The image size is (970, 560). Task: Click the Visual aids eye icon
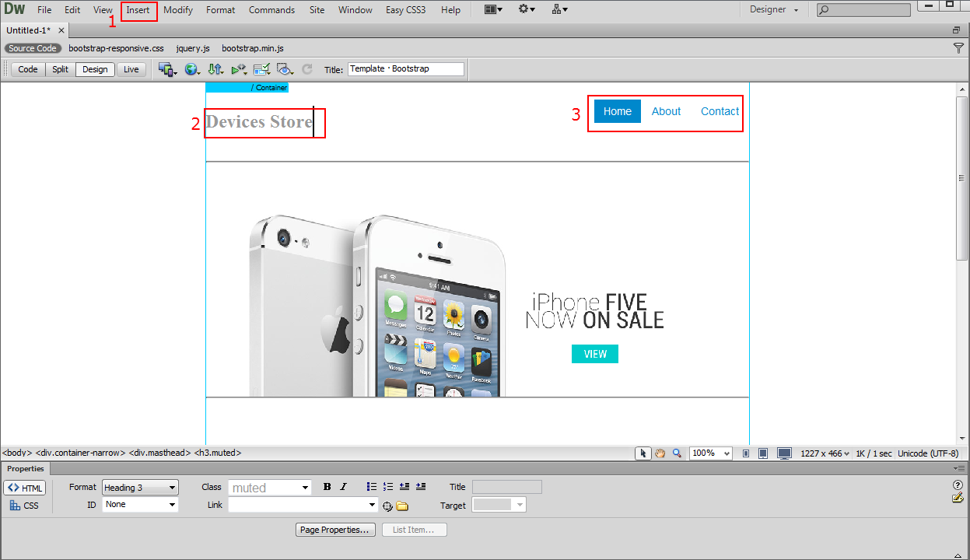click(x=285, y=69)
